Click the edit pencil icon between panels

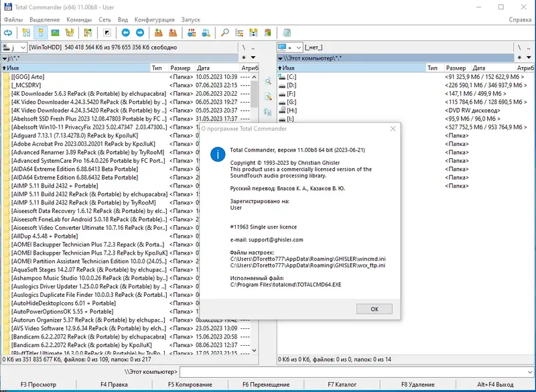pyautogui.click(x=268, y=96)
